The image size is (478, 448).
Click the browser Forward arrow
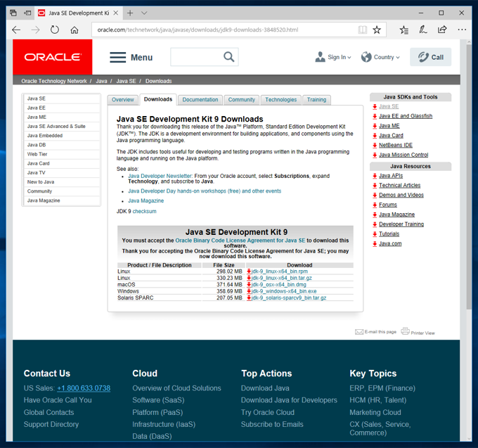click(x=35, y=30)
